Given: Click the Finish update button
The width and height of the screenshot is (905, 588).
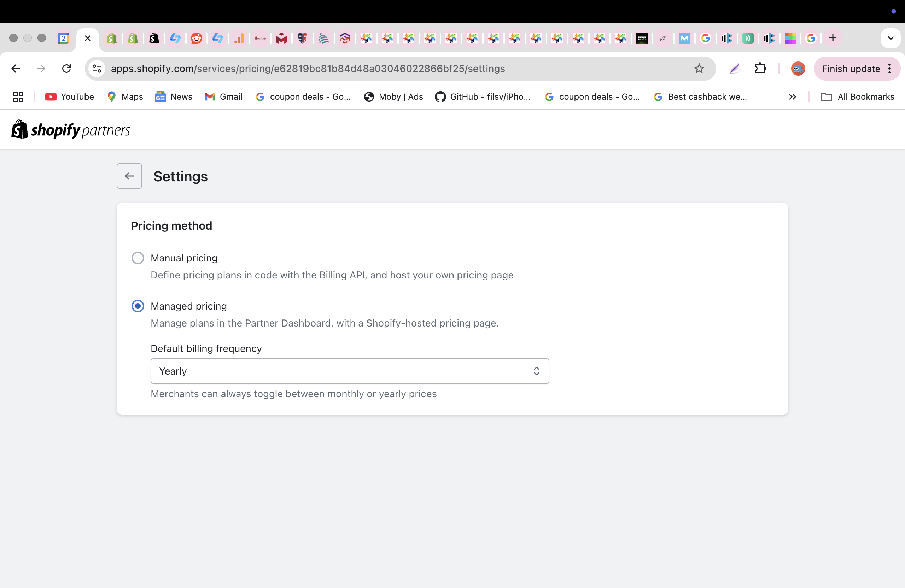Looking at the screenshot, I should 851,69.
